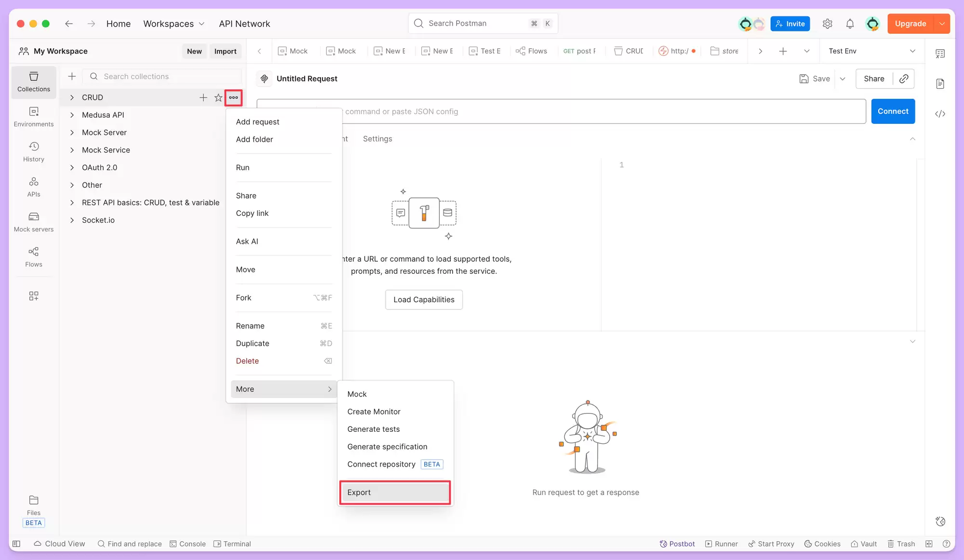Choose Duplicate from the context menu
This screenshot has height=560, width=964.
284,344
